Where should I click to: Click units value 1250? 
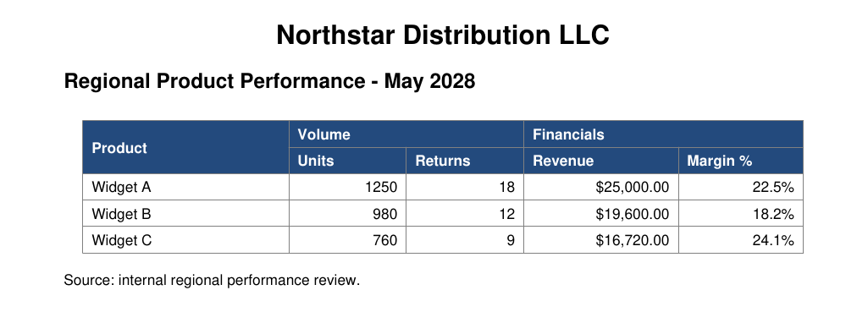pos(381,188)
